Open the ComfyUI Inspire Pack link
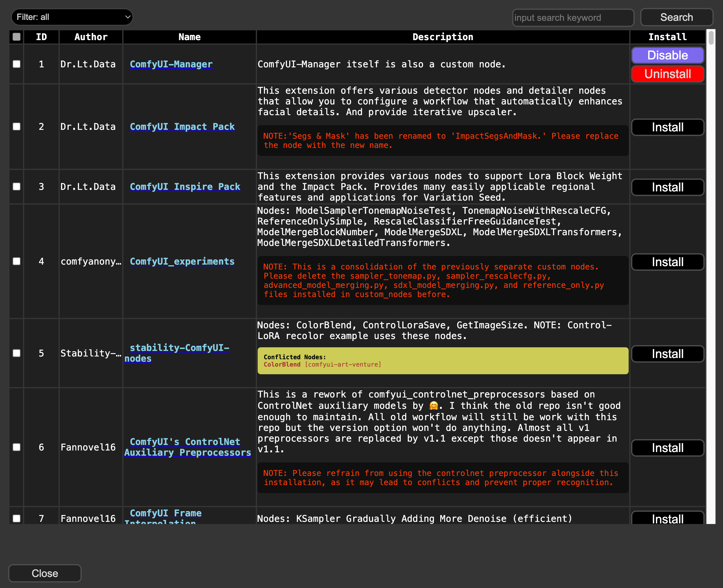723x588 pixels. 185,187
